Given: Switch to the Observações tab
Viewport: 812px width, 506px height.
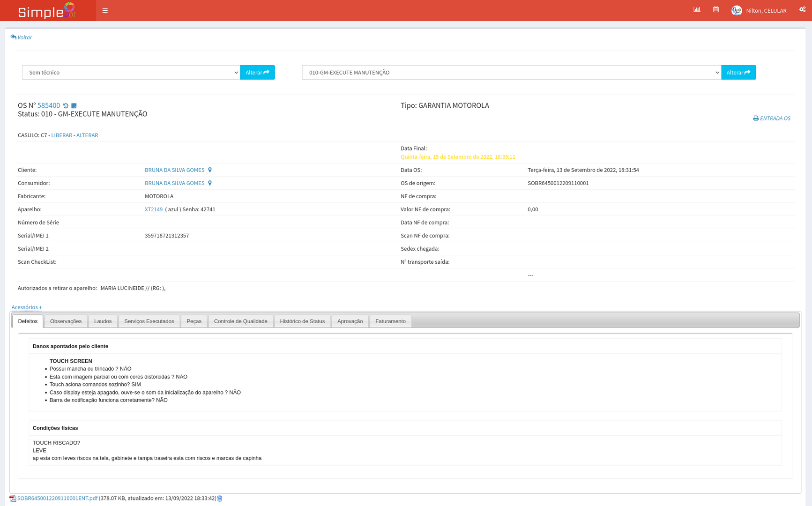Looking at the screenshot, I should [x=66, y=321].
